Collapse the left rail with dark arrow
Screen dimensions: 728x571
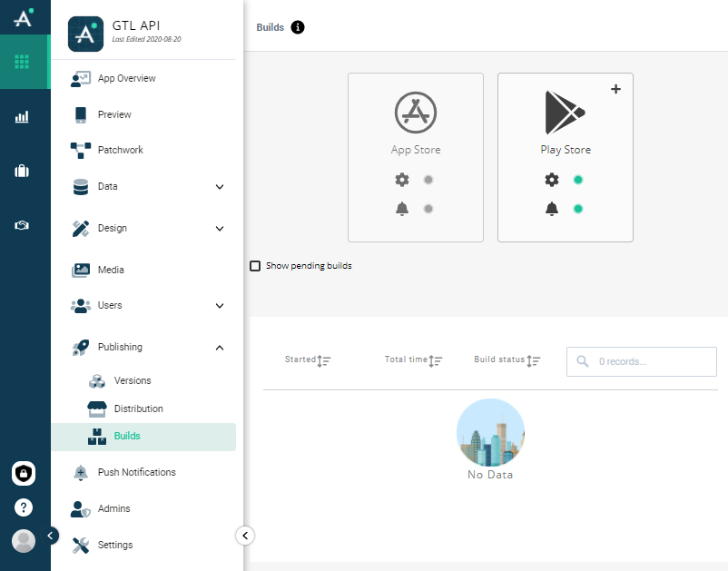point(50,536)
